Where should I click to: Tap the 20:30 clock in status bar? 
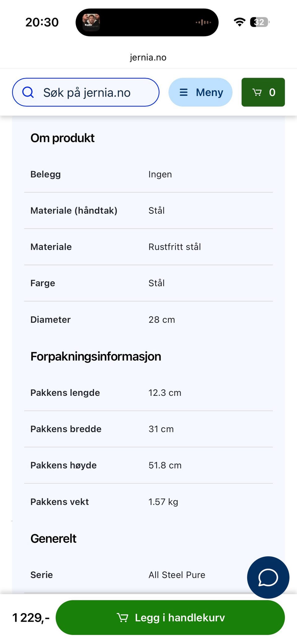tap(42, 22)
